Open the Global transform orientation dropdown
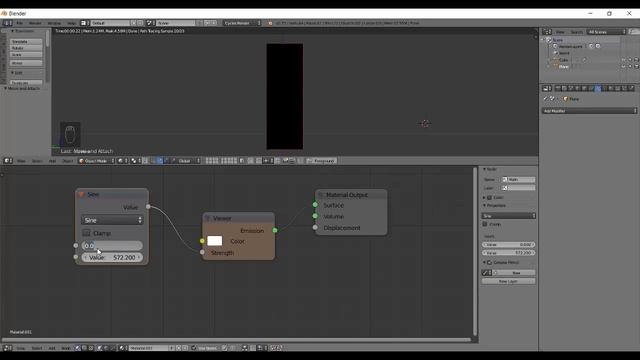Viewport: 640px width, 360px height. (x=188, y=161)
